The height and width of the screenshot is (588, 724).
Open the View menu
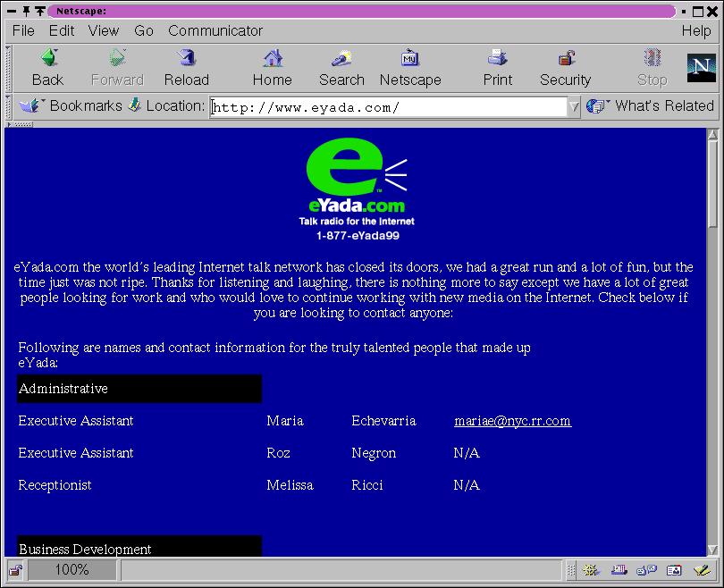pyautogui.click(x=104, y=31)
